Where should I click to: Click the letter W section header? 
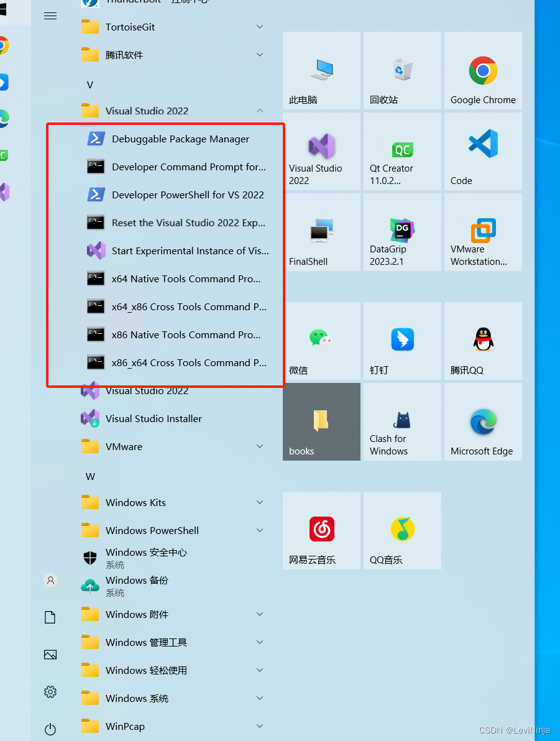click(90, 476)
